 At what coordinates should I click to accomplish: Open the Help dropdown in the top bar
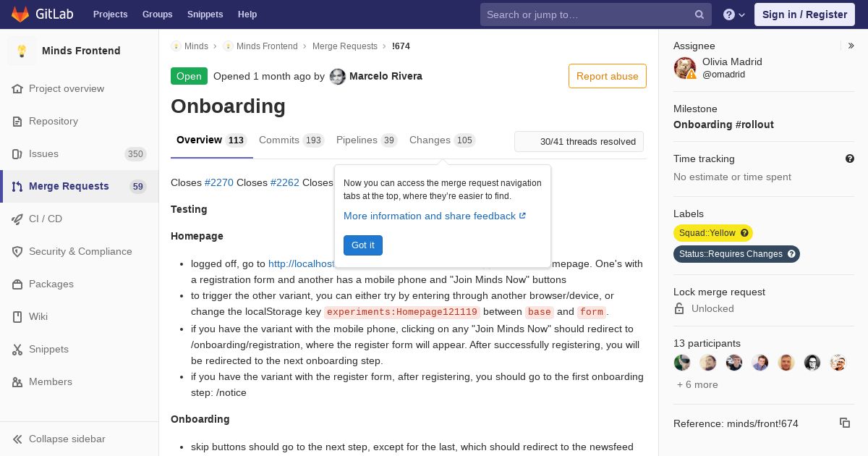point(734,14)
